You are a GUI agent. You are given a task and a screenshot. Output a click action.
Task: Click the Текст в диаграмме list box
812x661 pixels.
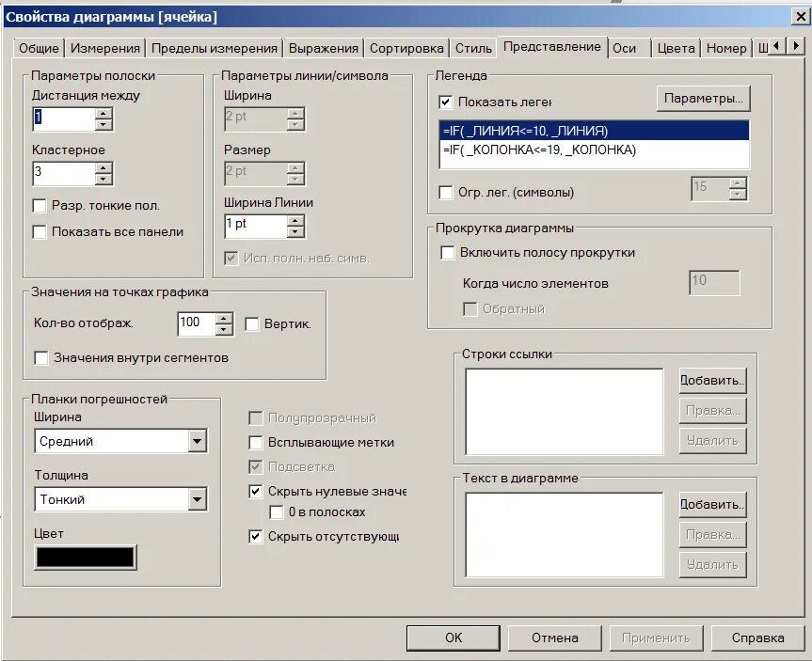click(564, 535)
